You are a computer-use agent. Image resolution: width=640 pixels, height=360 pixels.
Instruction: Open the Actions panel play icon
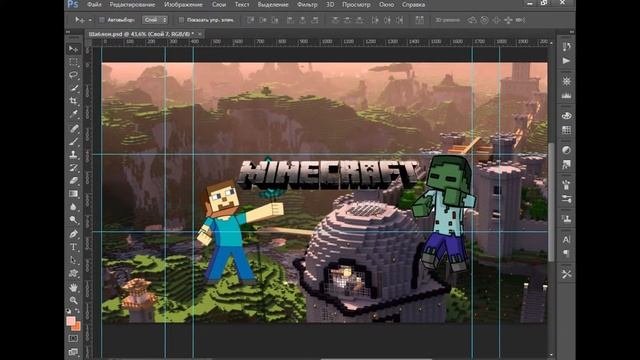[x=566, y=61]
